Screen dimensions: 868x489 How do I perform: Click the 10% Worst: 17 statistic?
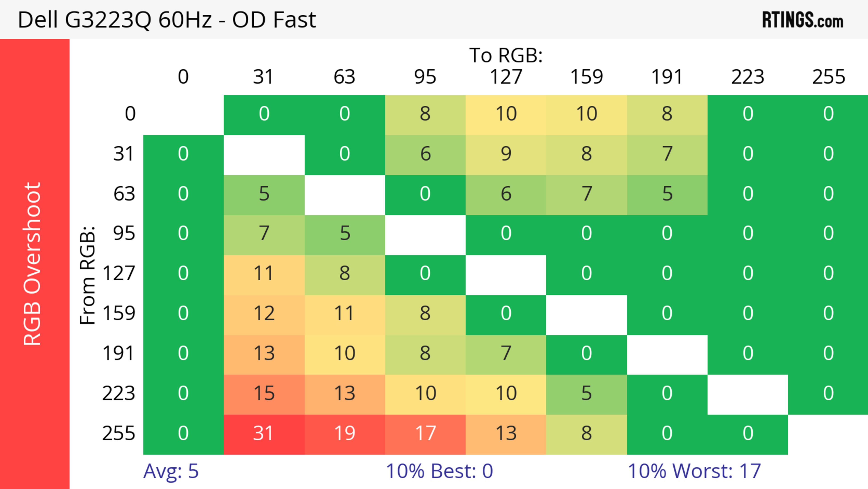(694, 471)
